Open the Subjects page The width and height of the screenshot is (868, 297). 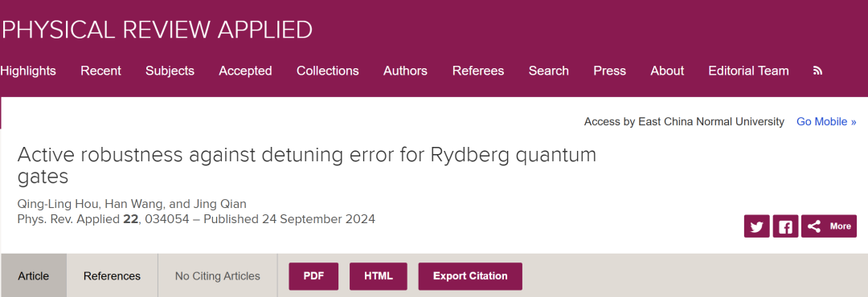[x=170, y=71]
